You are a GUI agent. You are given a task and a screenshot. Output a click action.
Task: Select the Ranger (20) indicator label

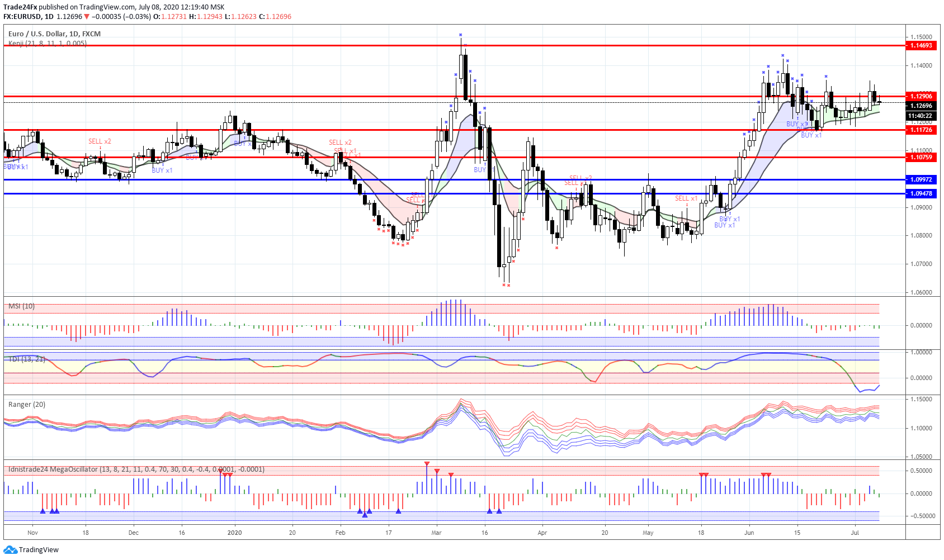(x=27, y=405)
